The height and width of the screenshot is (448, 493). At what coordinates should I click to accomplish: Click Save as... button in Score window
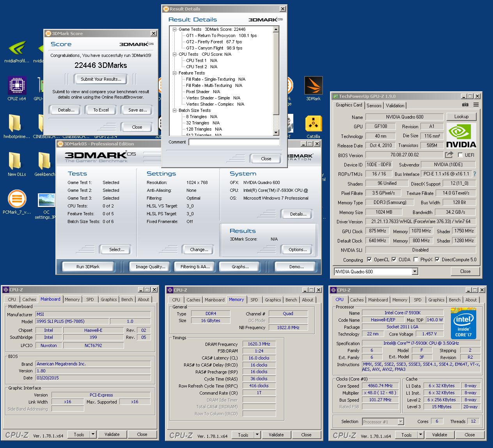[x=138, y=110]
